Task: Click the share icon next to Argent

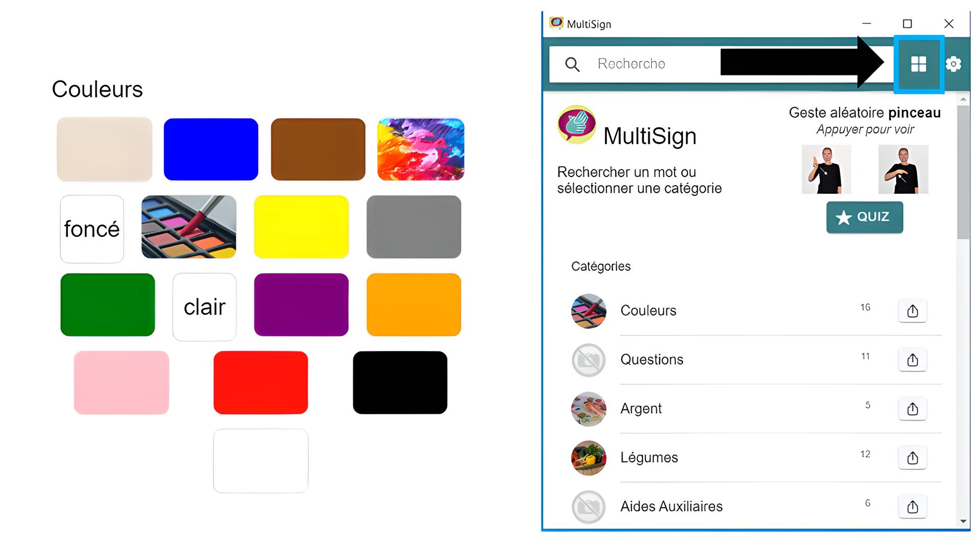Action: click(913, 409)
